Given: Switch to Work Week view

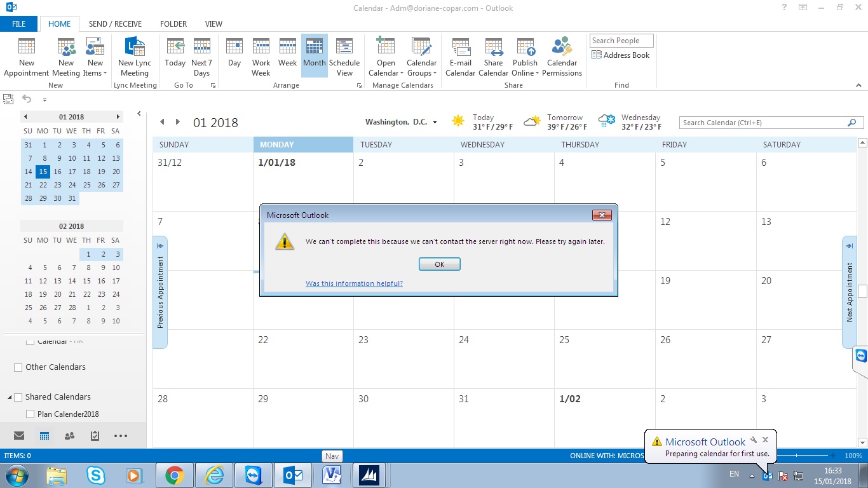Looking at the screenshot, I should coord(261,57).
